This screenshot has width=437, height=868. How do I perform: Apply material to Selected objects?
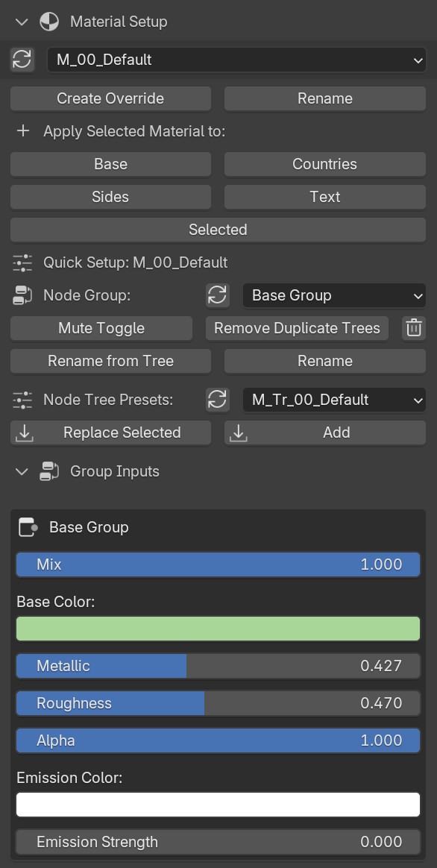pyautogui.click(x=218, y=230)
